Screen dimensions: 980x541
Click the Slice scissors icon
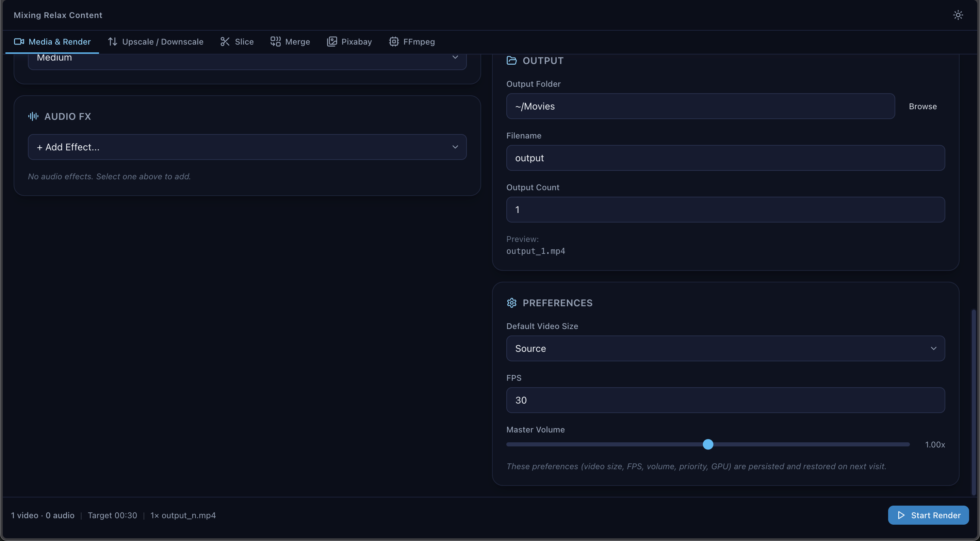(225, 42)
